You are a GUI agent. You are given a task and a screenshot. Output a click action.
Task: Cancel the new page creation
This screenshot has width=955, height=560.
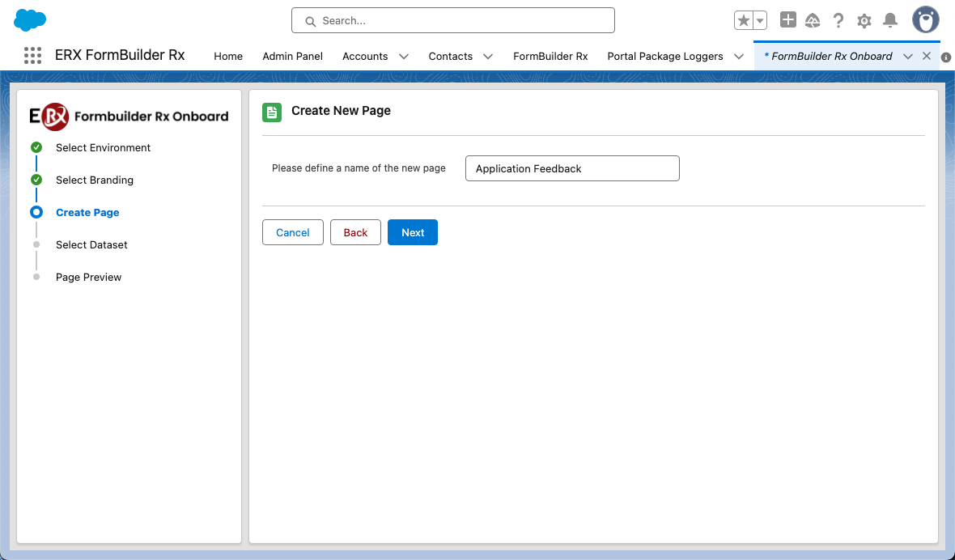292,232
